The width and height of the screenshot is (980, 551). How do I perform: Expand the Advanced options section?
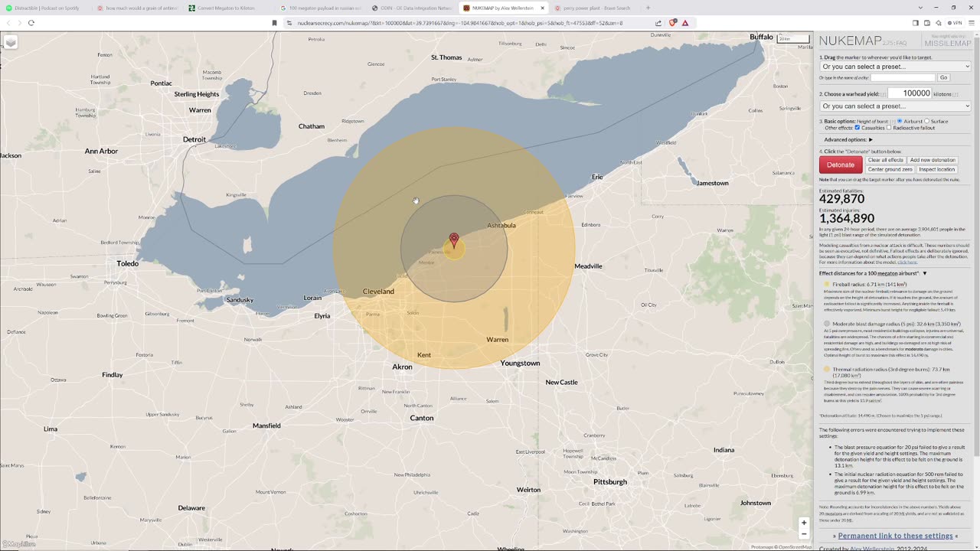tap(848, 139)
